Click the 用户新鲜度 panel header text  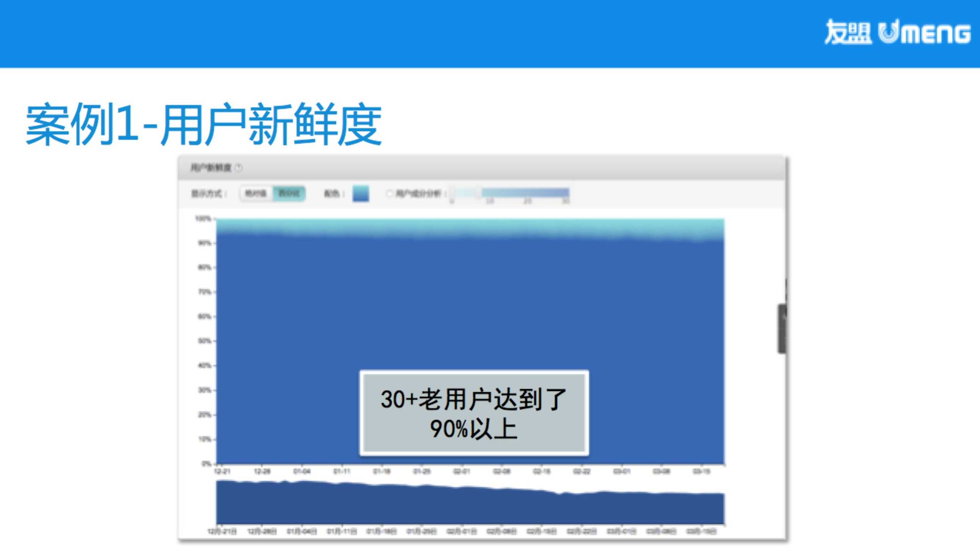tap(211, 167)
